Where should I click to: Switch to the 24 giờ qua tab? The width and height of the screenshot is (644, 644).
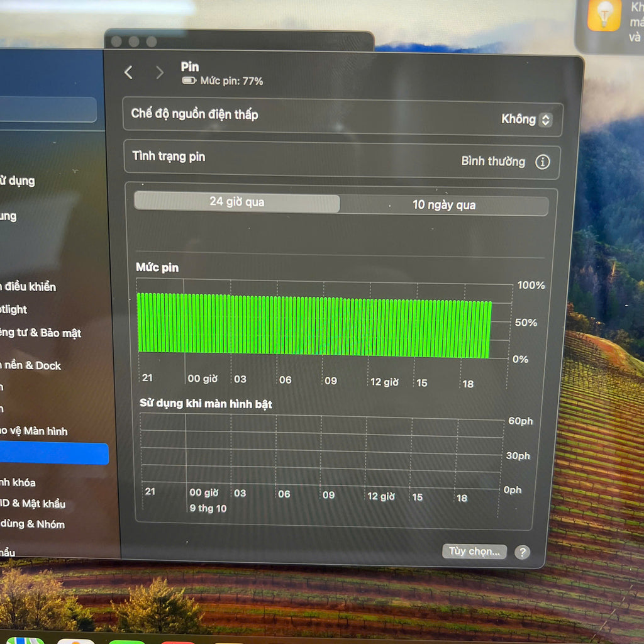[x=237, y=203]
